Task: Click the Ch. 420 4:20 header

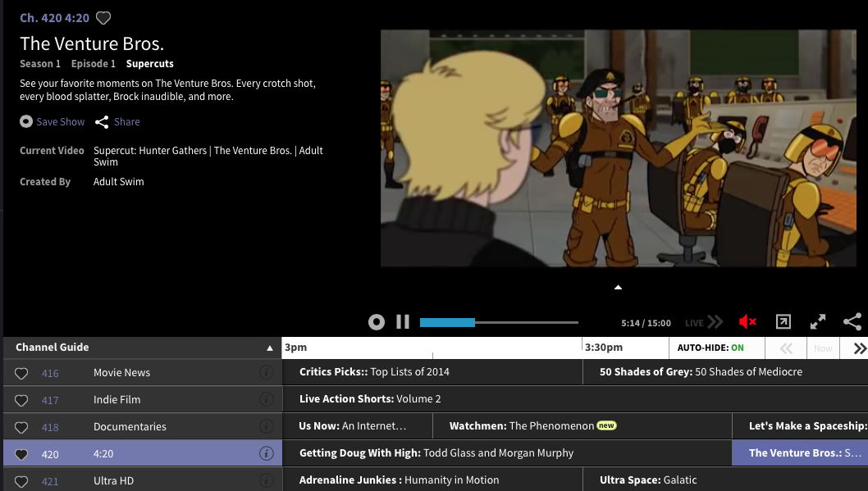Action: pyautogui.click(x=54, y=18)
